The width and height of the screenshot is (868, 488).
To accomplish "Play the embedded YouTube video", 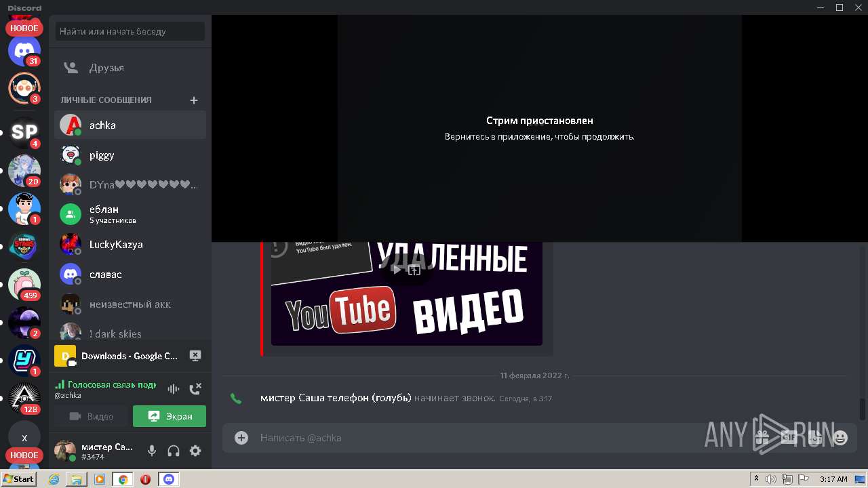I will pos(397,269).
